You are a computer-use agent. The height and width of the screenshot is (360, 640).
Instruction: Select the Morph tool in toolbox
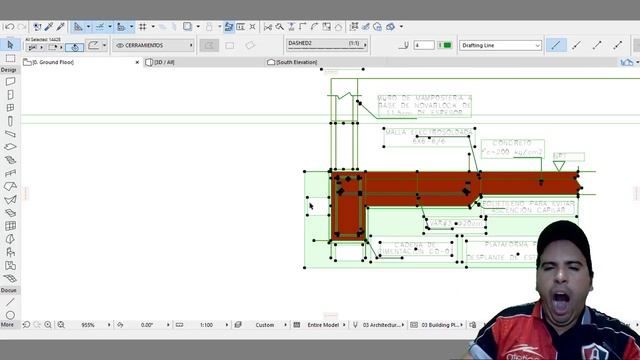(10, 239)
